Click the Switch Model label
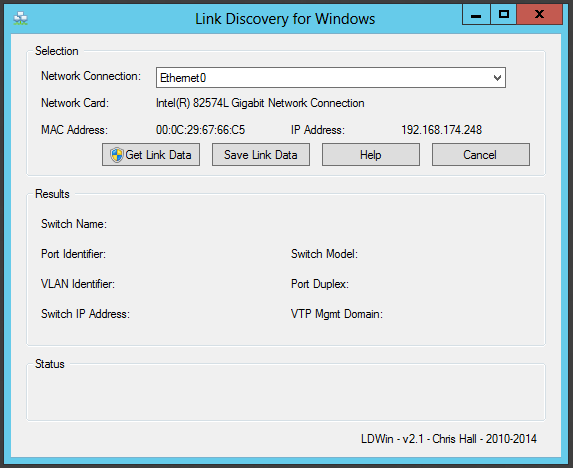 tap(325, 254)
